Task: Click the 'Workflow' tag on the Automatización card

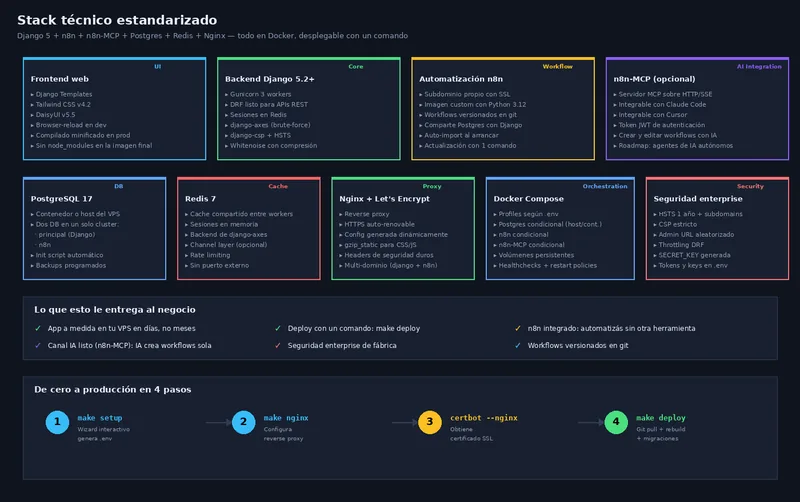Action: click(557, 66)
